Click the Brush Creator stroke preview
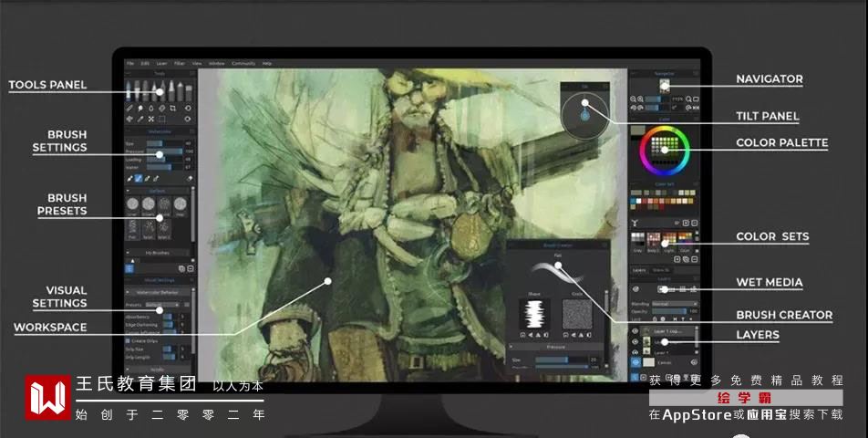The width and height of the screenshot is (868, 438). (558, 273)
